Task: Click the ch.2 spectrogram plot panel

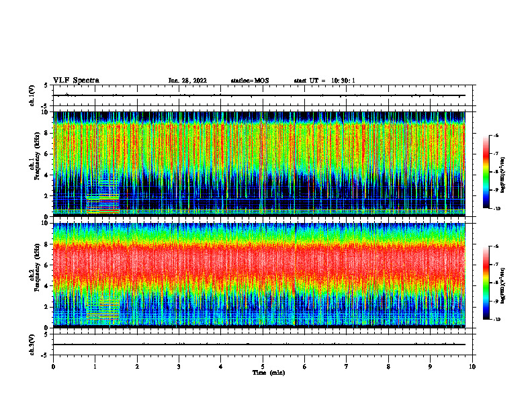Action: pyautogui.click(x=259, y=275)
